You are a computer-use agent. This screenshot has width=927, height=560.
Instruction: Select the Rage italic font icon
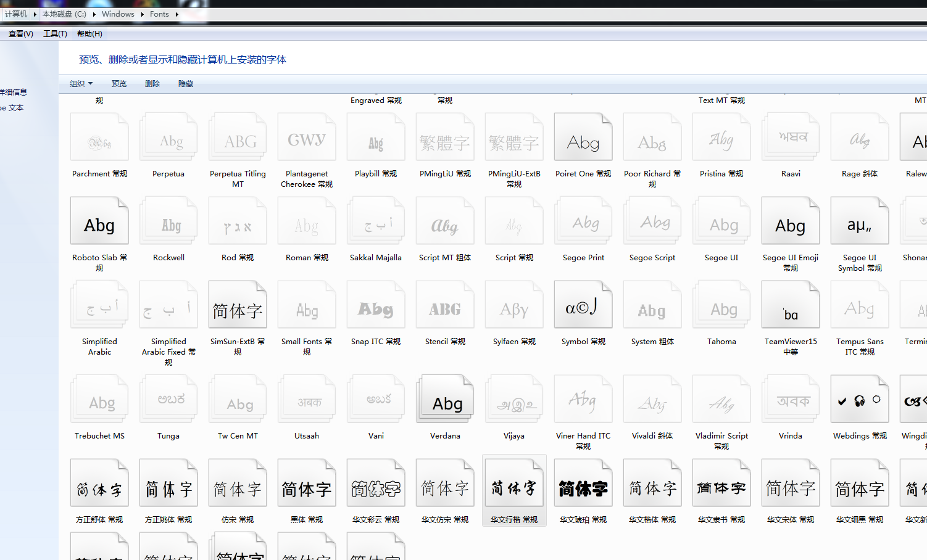pyautogui.click(x=860, y=137)
